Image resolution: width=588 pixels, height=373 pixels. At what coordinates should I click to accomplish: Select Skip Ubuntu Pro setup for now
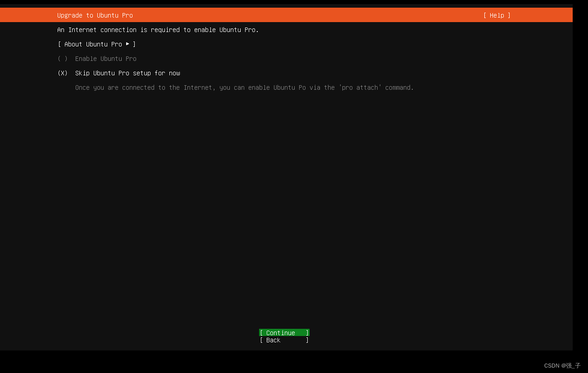coord(119,73)
